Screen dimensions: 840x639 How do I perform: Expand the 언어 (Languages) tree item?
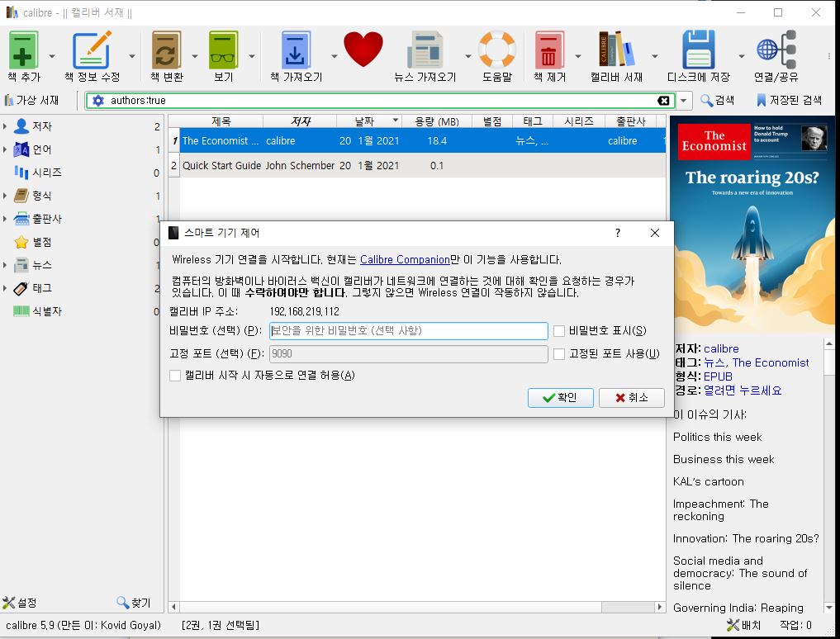(x=5, y=149)
